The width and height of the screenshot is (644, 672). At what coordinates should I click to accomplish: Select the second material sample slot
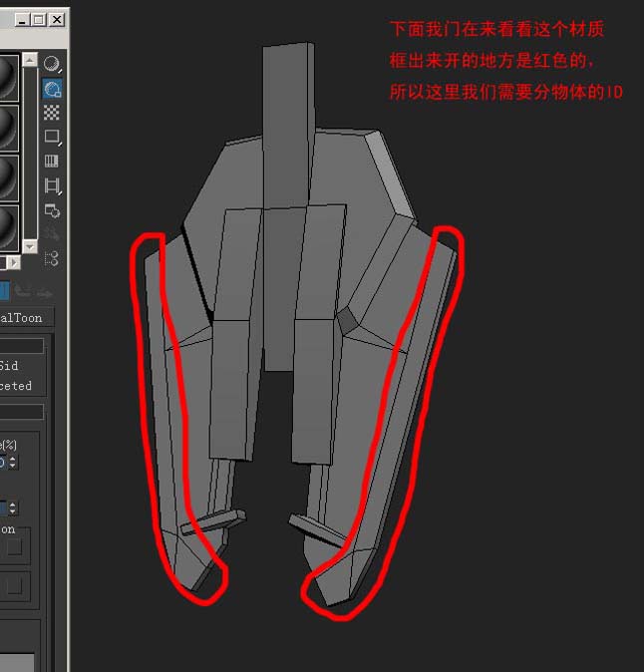tap(8, 128)
